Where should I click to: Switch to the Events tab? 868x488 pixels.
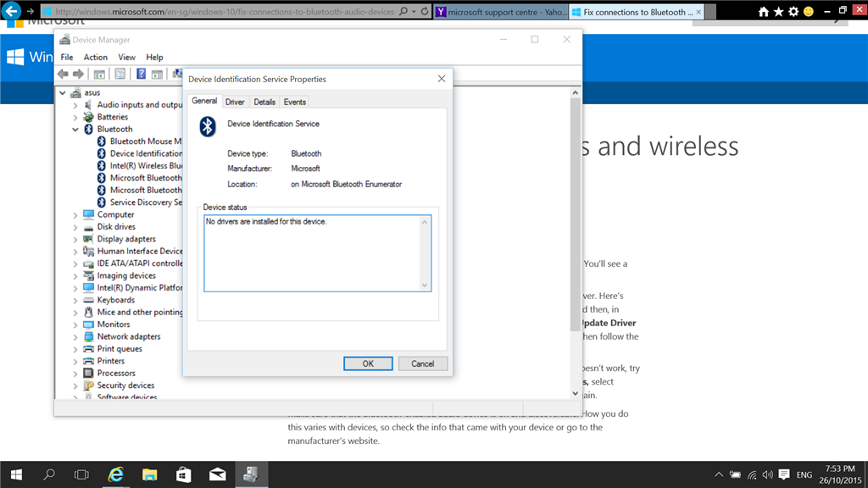[x=294, y=102]
